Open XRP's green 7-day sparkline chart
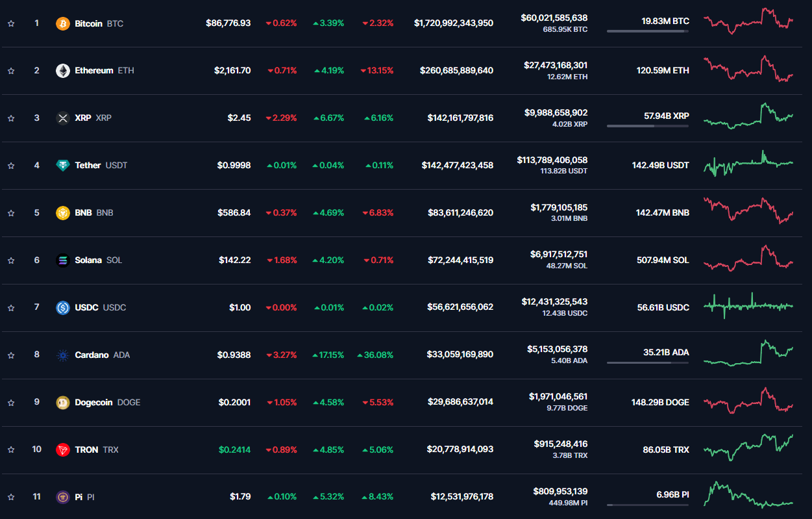 click(748, 116)
